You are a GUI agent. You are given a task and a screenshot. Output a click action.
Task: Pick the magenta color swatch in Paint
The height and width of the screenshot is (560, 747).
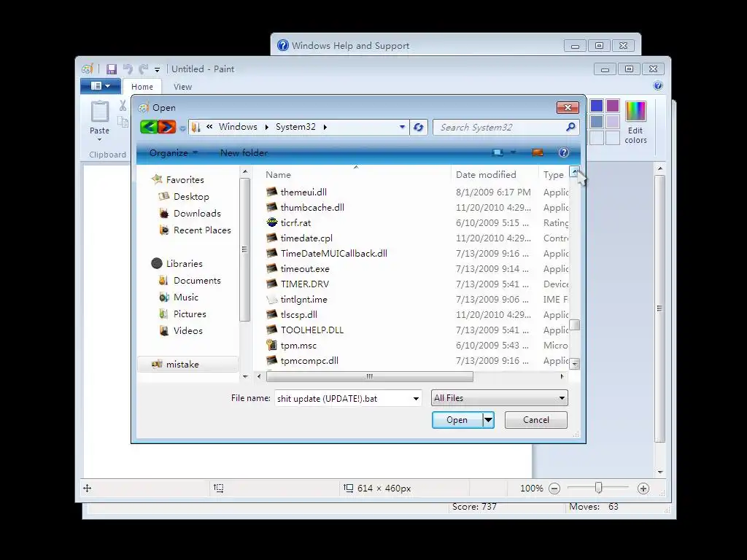point(613,106)
